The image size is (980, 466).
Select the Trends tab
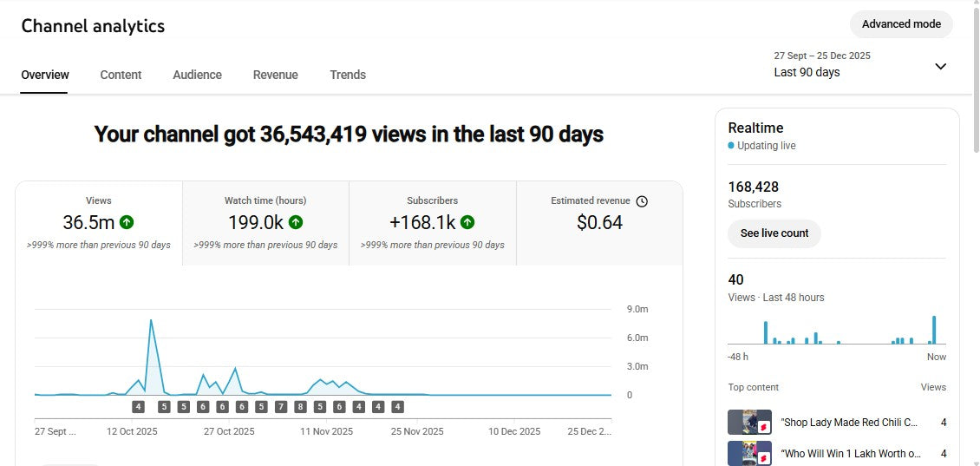tap(348, 75)
